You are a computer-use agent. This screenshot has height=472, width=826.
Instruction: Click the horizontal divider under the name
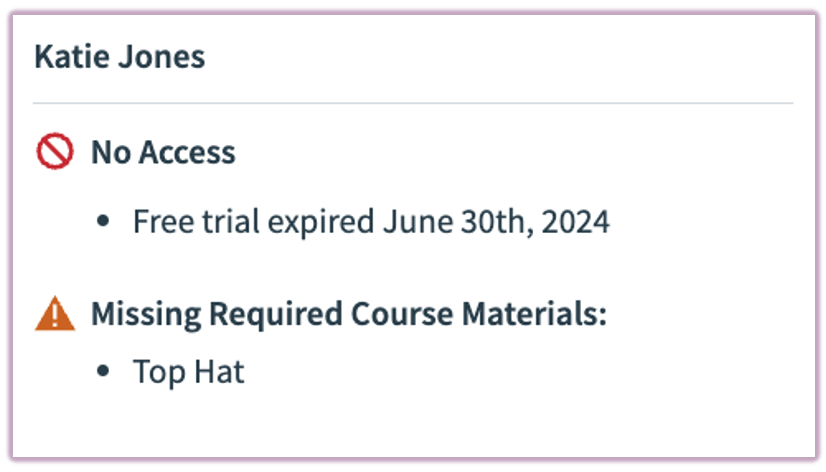(x=412, y=103)
